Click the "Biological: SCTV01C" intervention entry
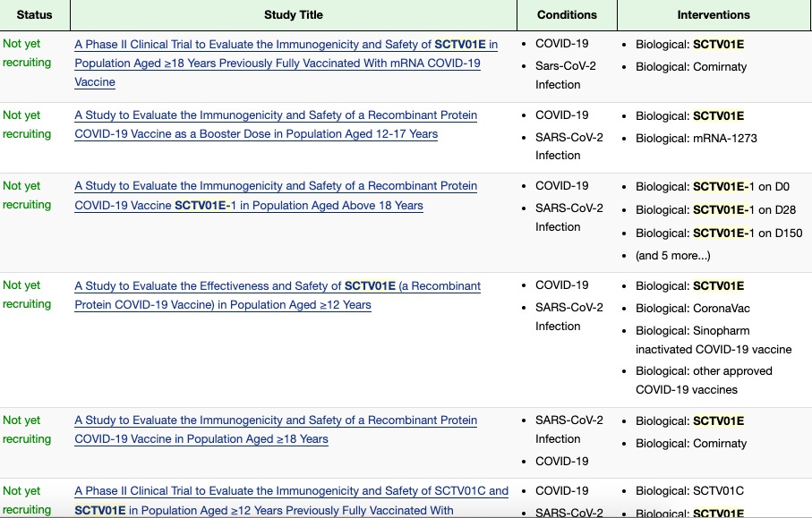812x518 pixels. 689,491
